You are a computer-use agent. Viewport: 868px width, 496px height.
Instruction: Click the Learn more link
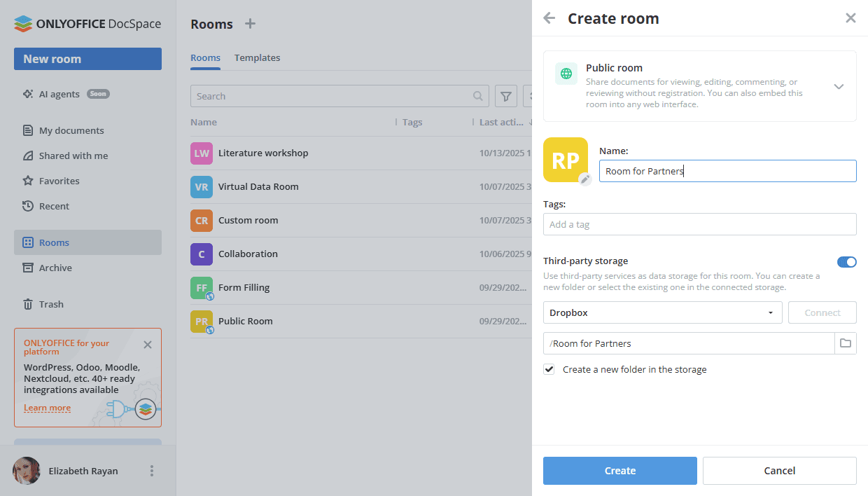(47, 408)
